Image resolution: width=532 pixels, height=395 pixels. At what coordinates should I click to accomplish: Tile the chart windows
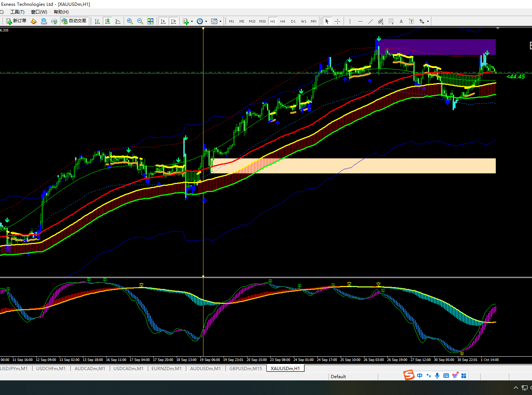tap(150, 21)
